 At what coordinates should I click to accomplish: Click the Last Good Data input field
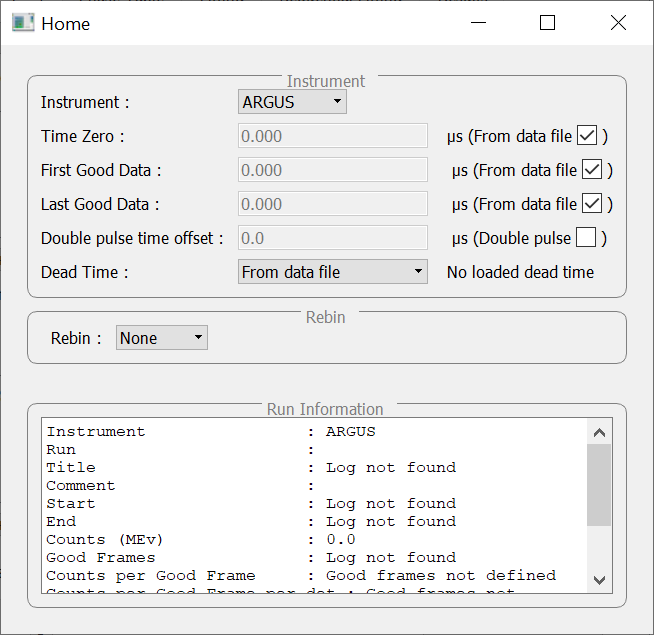click(332, 204)
